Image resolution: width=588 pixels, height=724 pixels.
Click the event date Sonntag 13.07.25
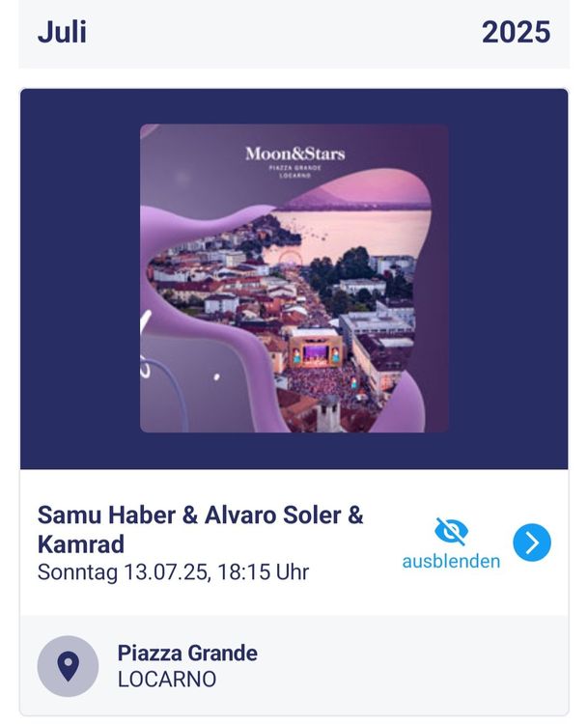(122, 572)
